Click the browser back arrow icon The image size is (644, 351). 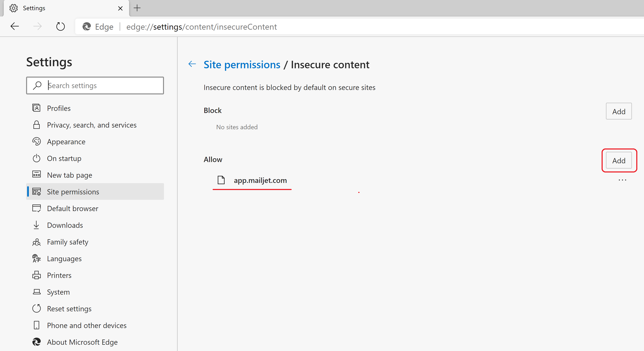(x=15, y=26)
